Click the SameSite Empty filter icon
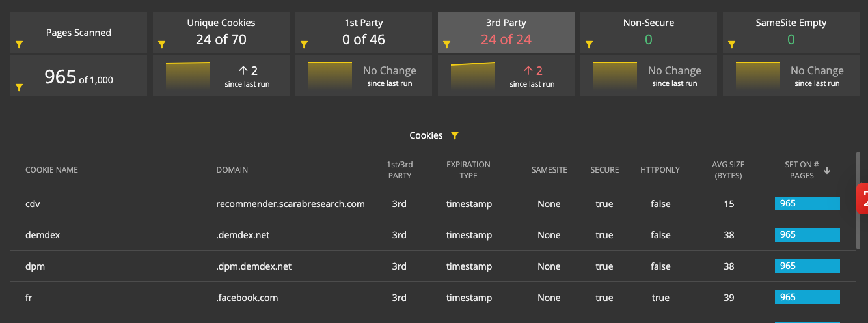This screenshot has height=323, width=868. click(x=732, y=44)
